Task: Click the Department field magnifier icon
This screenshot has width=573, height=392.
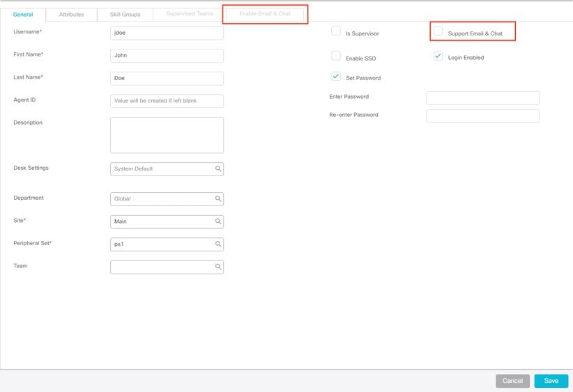Action: 217,198
